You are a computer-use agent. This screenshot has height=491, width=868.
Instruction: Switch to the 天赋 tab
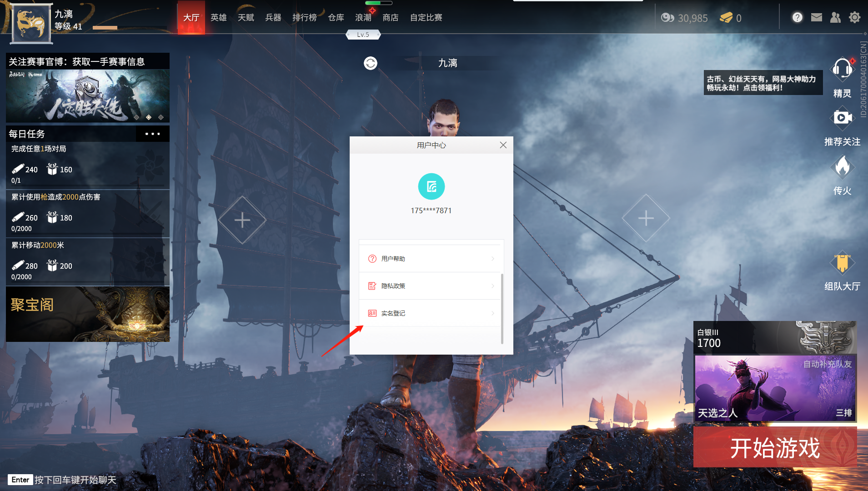click(246, 17)
